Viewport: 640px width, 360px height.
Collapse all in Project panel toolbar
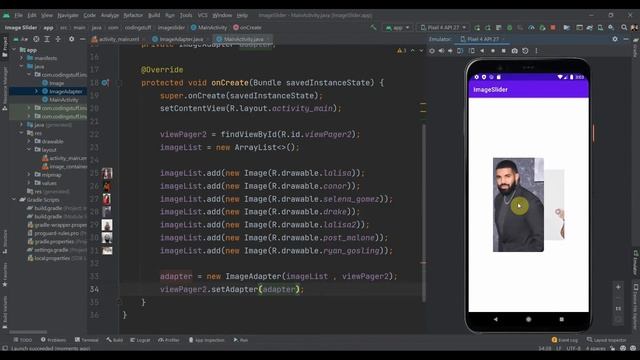click(58, 39)
